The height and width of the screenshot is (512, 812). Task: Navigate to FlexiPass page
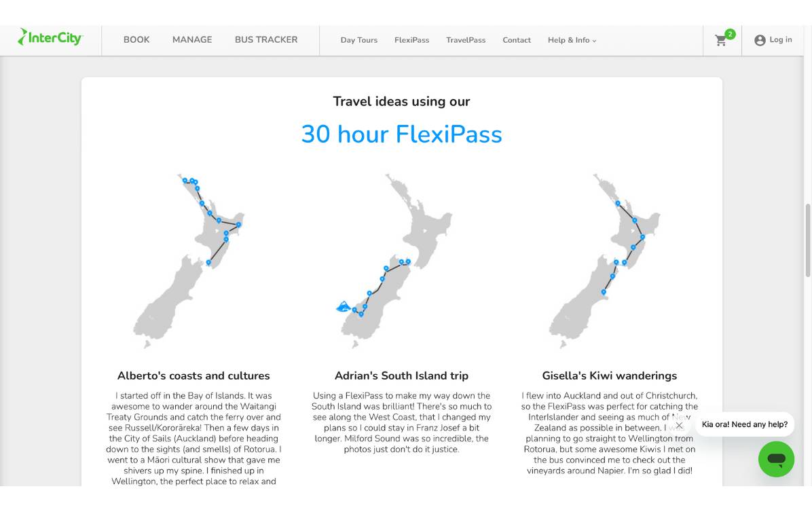pos(411,40)
